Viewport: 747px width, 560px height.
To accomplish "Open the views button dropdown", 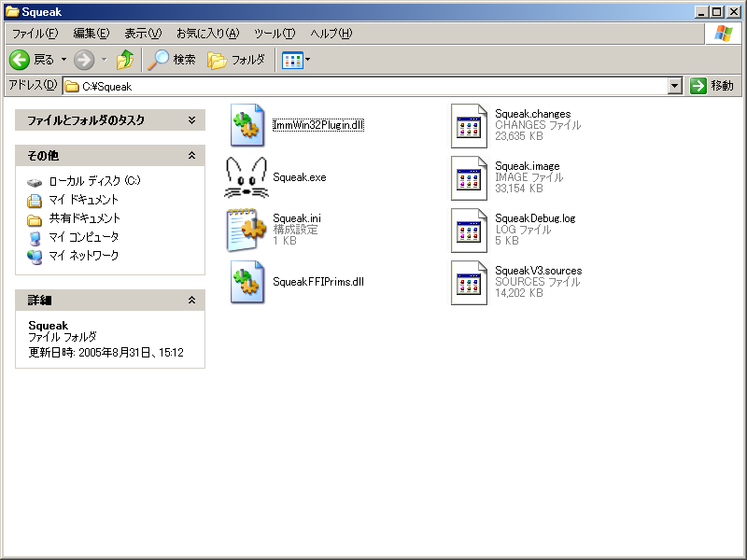I will coord(308,60).
